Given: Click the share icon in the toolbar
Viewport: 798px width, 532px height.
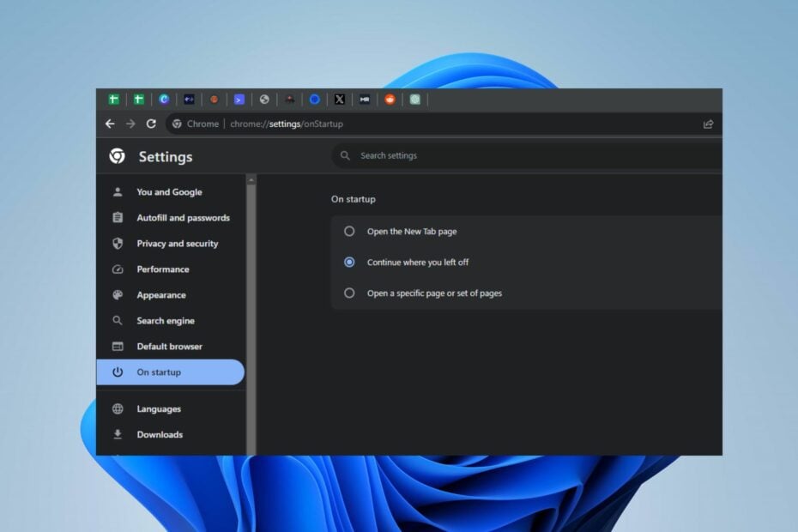Looking at the screenshot, I should [x=709, y=124].
